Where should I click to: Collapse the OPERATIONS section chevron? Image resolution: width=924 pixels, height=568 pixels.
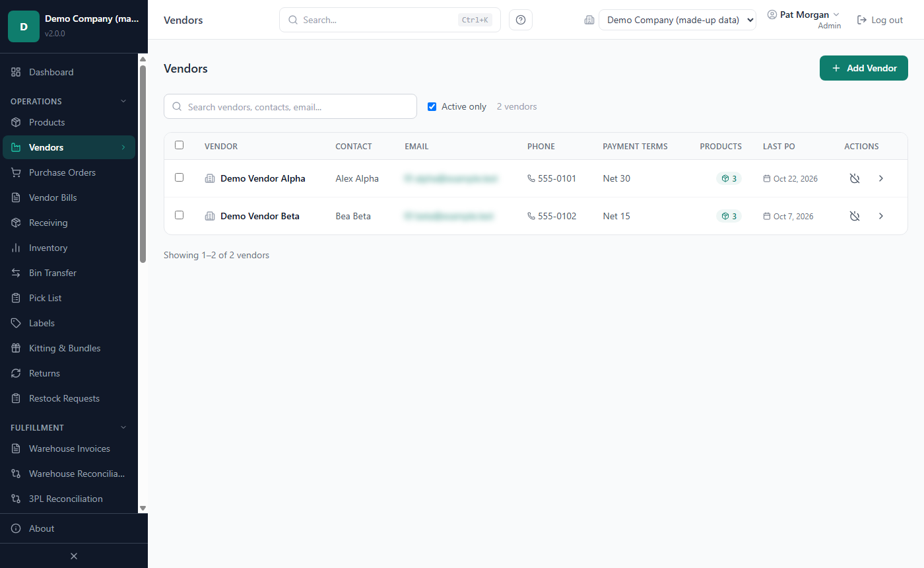pyautogui.click(x=123, y=101)
